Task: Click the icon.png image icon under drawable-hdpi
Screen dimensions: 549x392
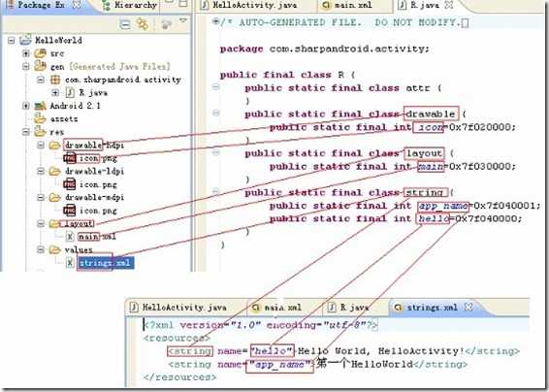Action: tap(70, 158)
